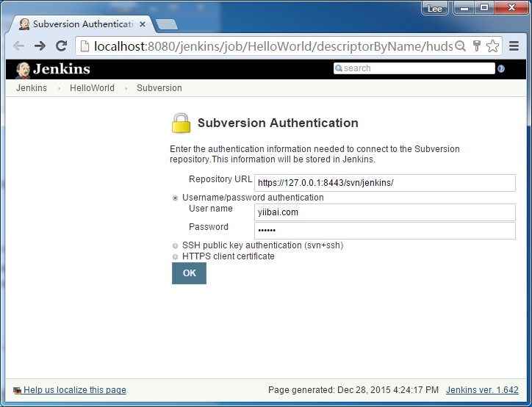The height and width of the screenshot is (407, 532).
Task: Click the browser forward arrow
Action: click(40, 46)
